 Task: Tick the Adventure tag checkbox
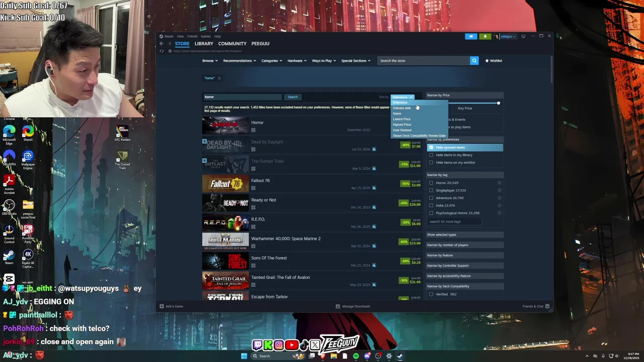click(431, 198)
